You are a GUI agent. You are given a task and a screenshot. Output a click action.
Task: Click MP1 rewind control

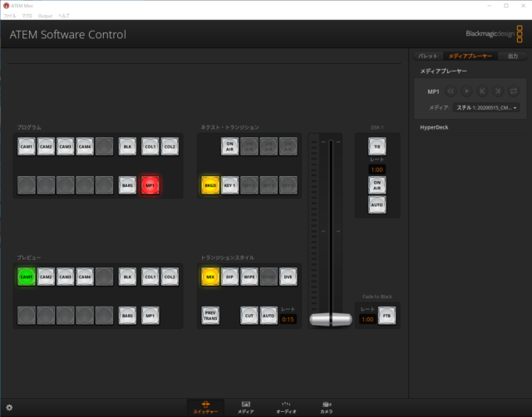click(x=451, y=91)
